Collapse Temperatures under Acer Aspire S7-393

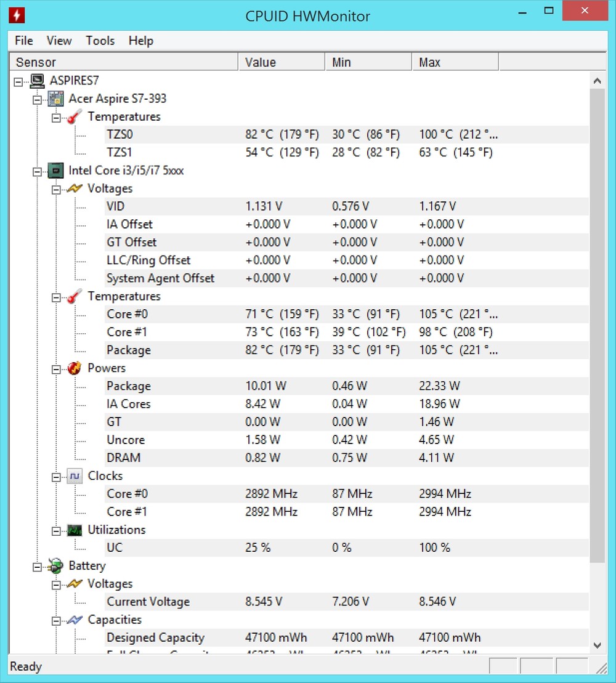[56, 118]
